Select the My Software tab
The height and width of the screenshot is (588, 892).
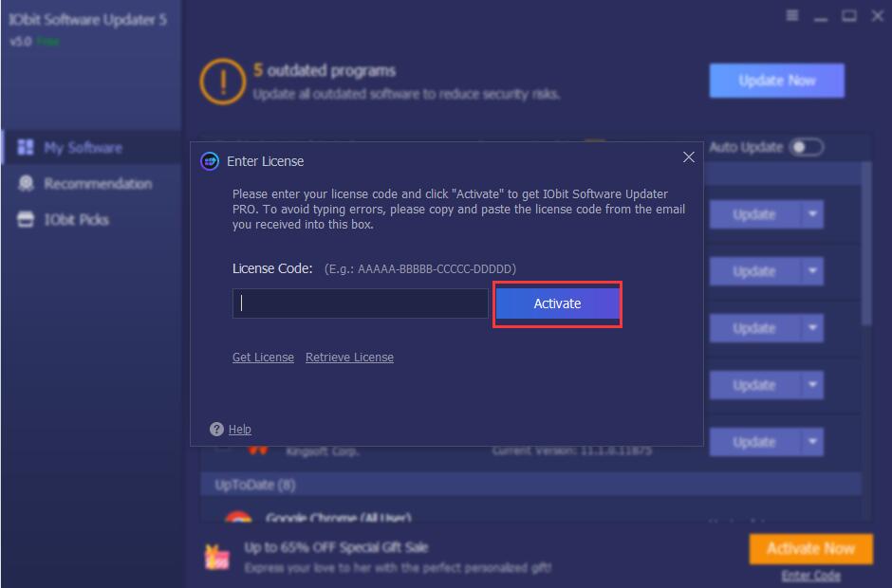83,148
